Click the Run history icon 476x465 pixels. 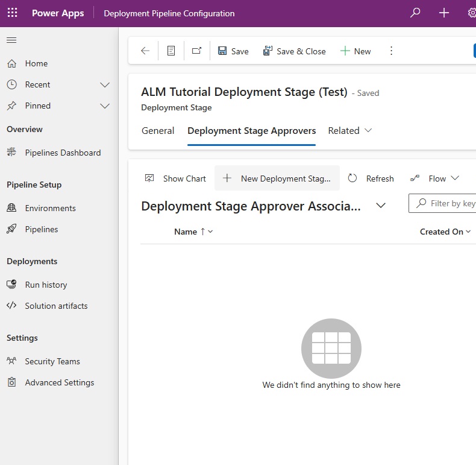point(11,284)
